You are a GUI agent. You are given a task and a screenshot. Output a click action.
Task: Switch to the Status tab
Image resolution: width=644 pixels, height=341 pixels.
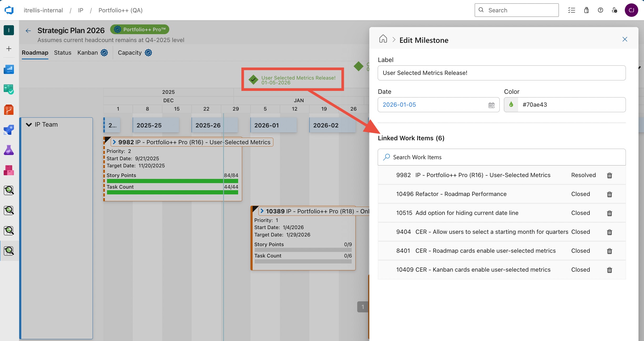tap(63, 53)
